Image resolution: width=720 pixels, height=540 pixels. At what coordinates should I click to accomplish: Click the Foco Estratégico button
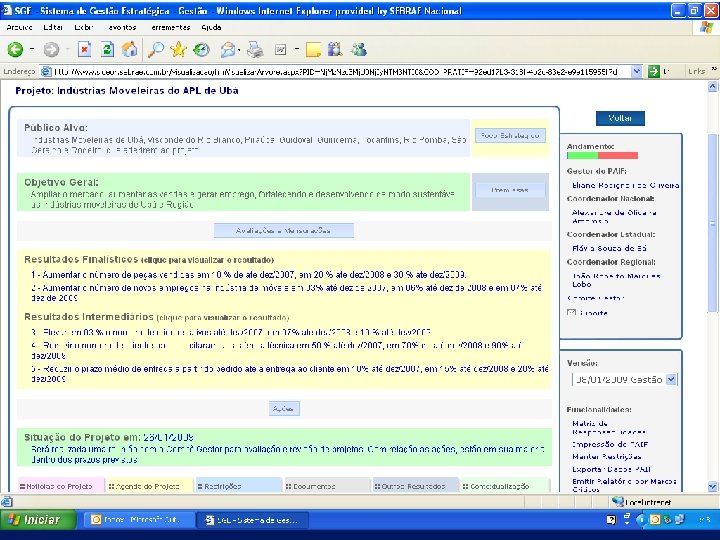click(510, 135)
